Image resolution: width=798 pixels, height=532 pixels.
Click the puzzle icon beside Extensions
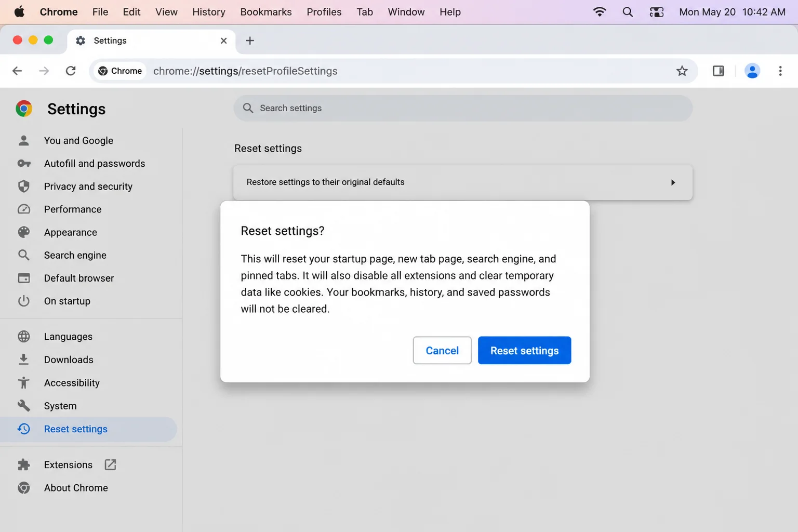(24, 464)
